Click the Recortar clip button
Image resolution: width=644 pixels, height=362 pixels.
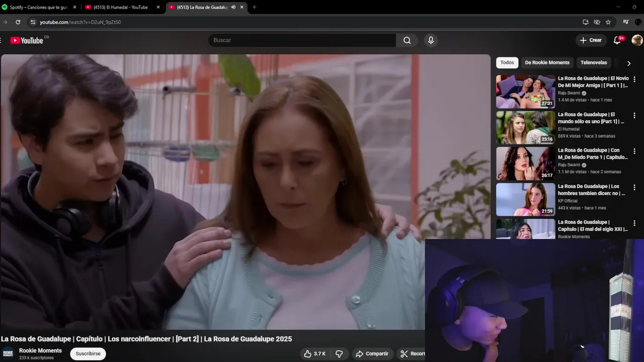pyautogui.click(x=412, y=354)
